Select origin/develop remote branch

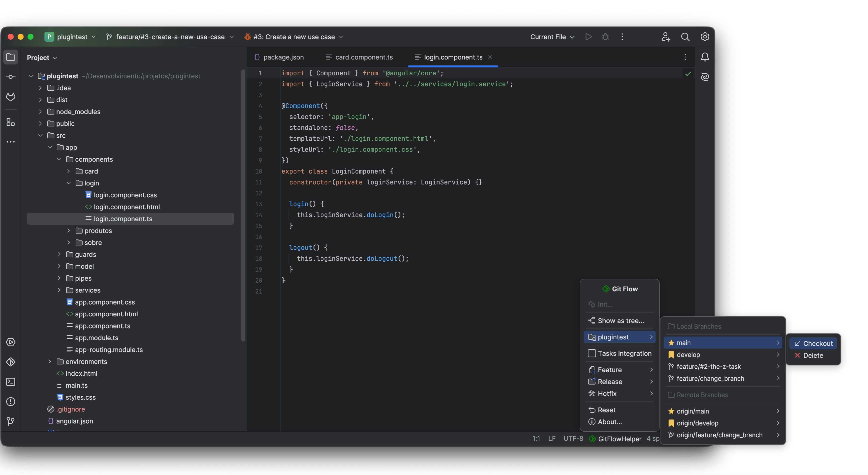723,423
